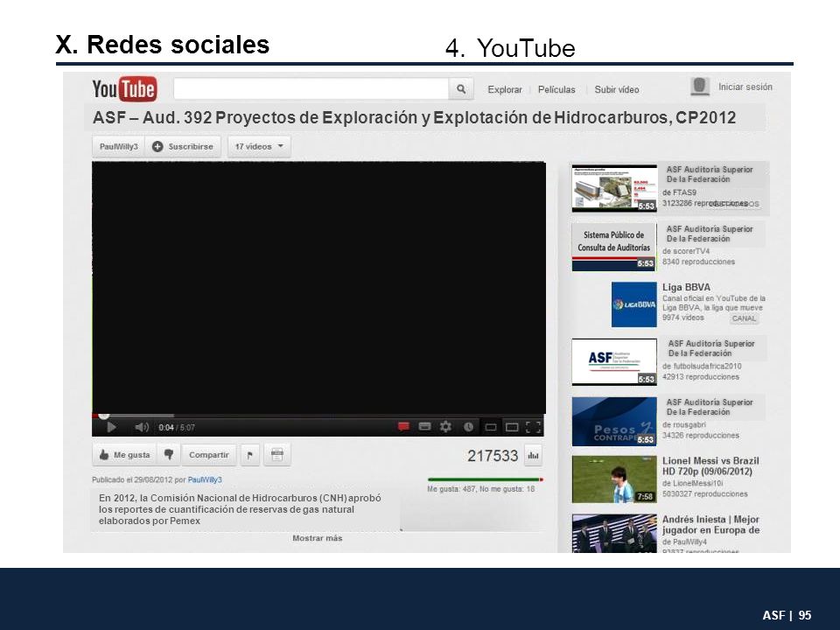Image resolution: width=840 pixels, height=630 pixels.
Task: Open the transcript icon button
Action: [277, 454]
